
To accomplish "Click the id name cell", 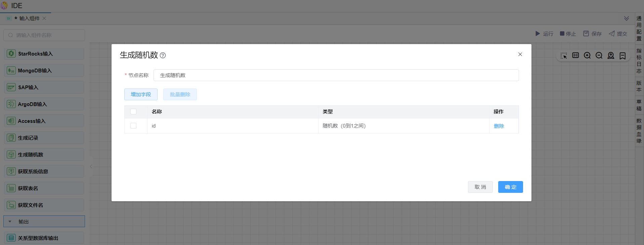I will coord(233,126).
